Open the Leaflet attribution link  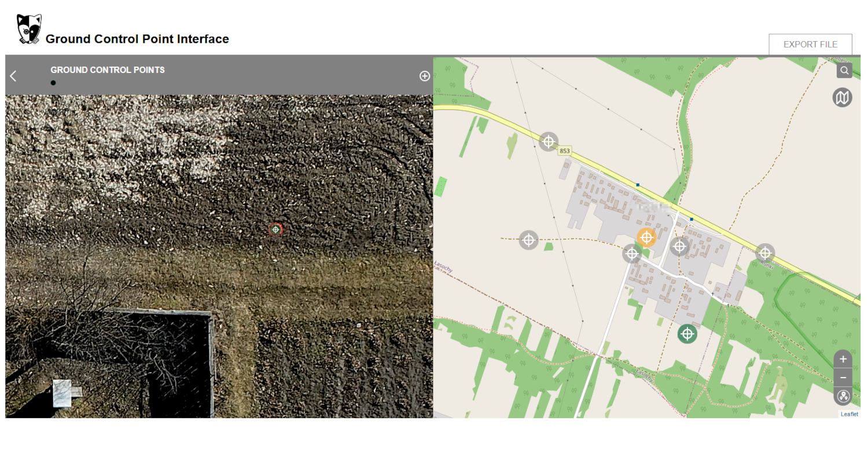point(849,414)
